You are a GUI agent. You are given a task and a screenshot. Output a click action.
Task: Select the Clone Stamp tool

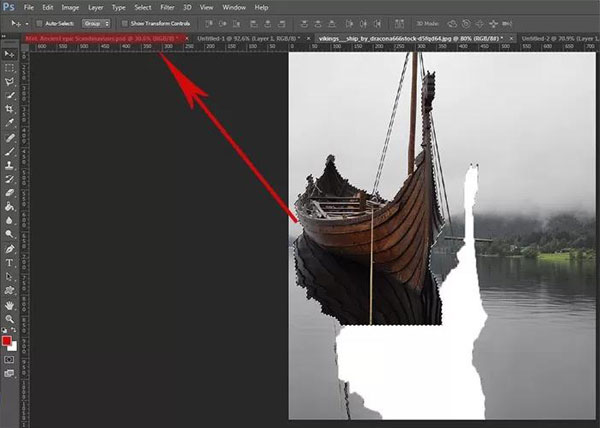coord(9,165)
